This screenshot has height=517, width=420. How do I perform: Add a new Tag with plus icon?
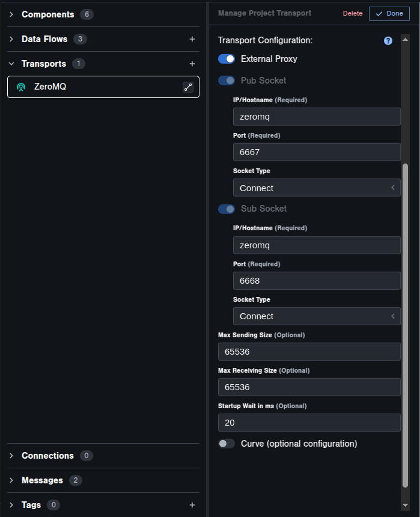pos(192,505)
